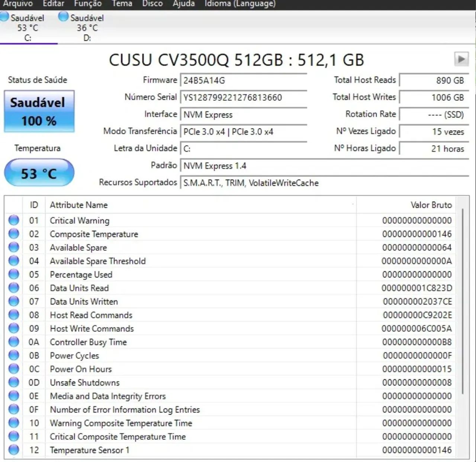This screenshot has width=476, height=462.
Task: Click the next disk arrow button
Action: [x=461, y=59]
